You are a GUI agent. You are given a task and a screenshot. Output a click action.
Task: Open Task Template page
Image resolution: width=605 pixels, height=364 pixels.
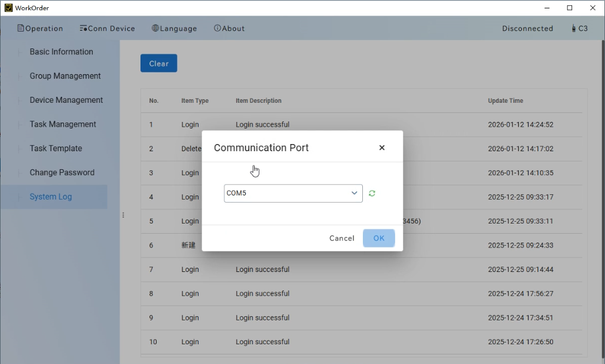tap(56, 148)
